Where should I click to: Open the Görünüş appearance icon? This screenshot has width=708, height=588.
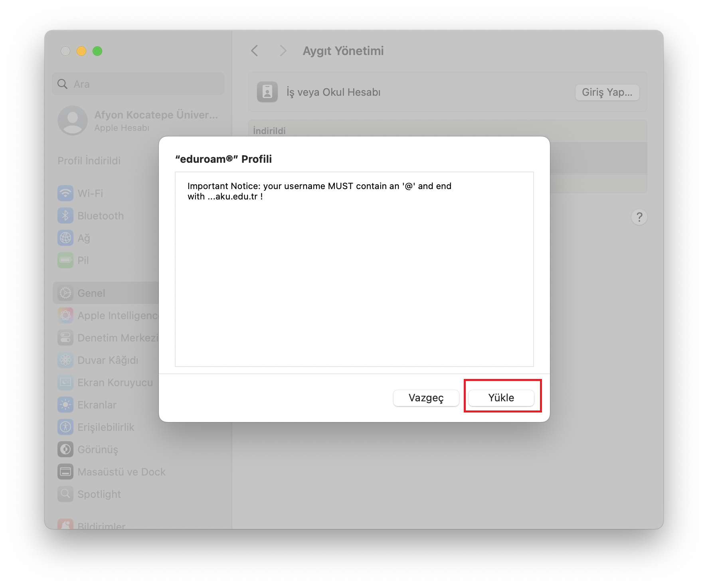coord(65,450)
